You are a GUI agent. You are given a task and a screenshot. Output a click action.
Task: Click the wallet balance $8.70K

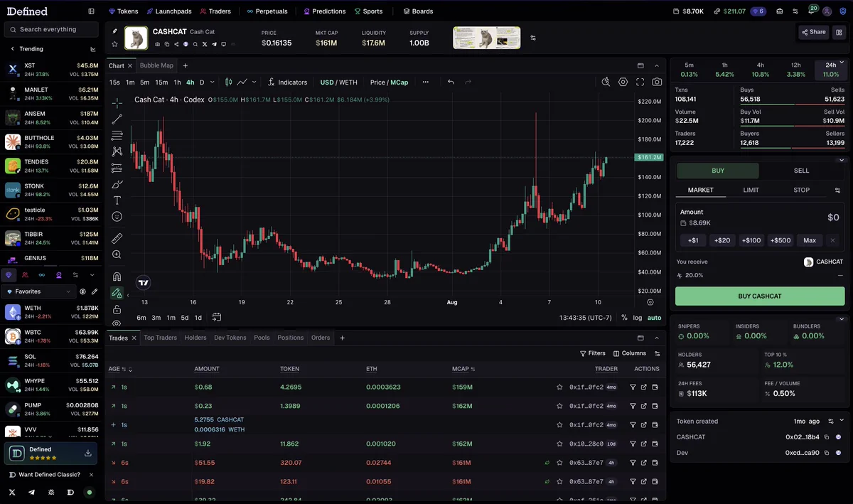point(688,11)
